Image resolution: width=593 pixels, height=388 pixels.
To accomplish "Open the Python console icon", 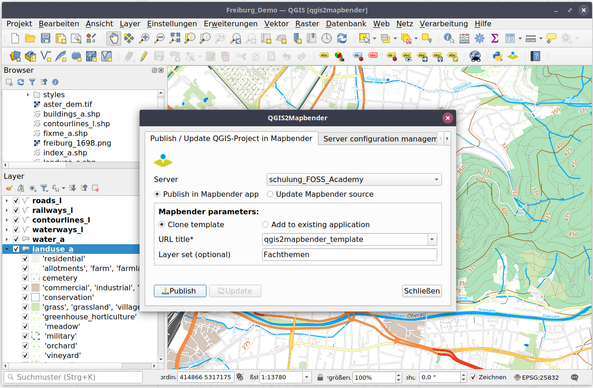I will coord(497,57).
